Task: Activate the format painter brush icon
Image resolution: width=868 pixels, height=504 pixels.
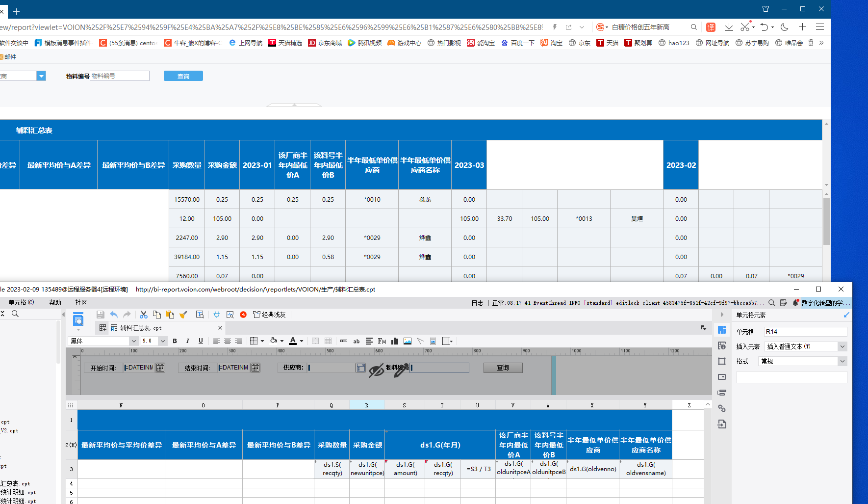Action: pyautogui.click(x=183, y=315)
